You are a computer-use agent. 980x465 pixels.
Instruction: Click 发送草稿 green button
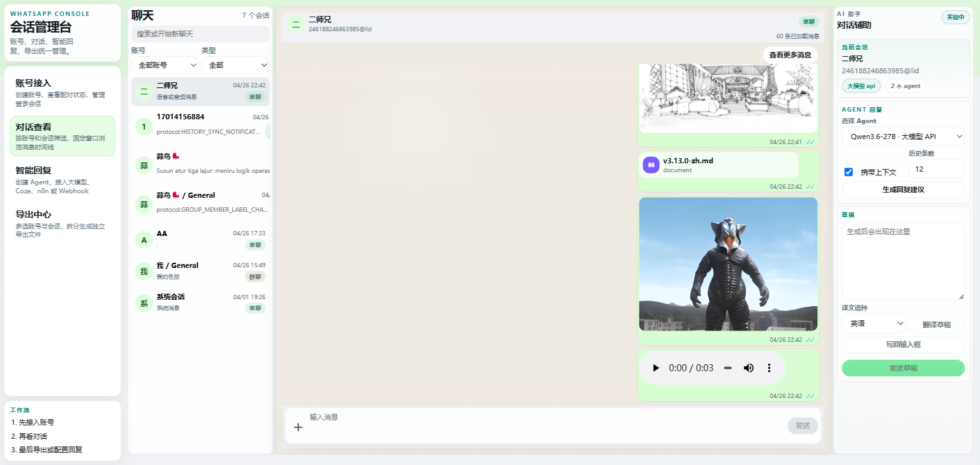point(903,368)
